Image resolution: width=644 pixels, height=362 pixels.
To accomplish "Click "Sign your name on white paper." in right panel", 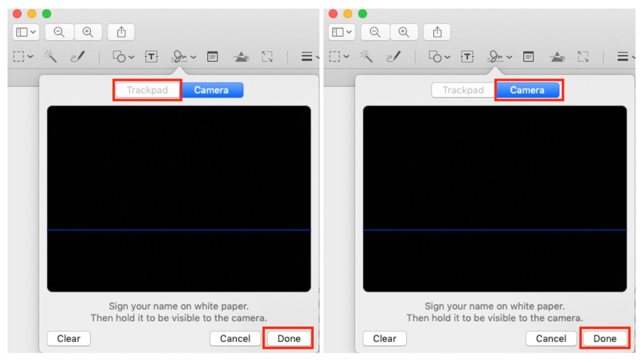I will [x=495, y=307].
